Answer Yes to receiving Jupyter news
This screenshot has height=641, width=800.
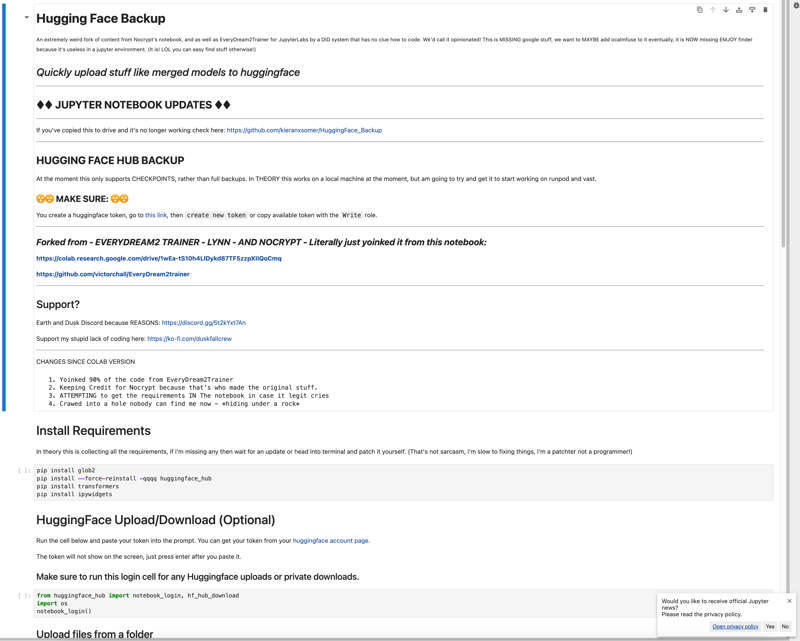pyautogui.click(x=770, y=626)
